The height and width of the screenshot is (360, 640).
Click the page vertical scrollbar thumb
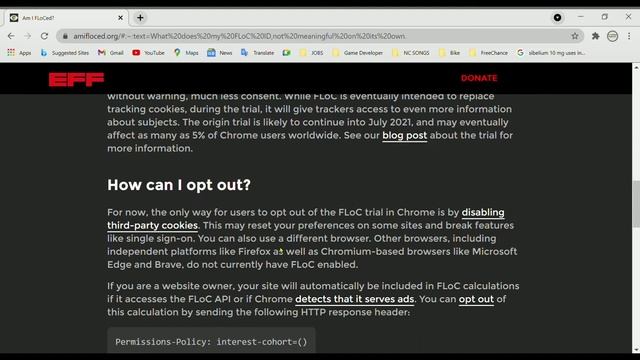tap(636, 203)
